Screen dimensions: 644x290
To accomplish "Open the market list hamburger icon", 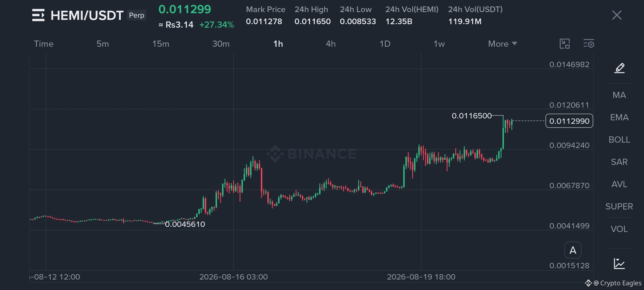I will tap(38, 15).
